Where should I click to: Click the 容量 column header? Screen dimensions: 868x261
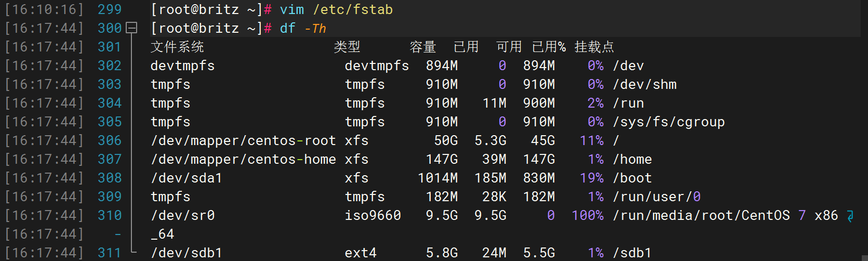[x=423, y=47]
